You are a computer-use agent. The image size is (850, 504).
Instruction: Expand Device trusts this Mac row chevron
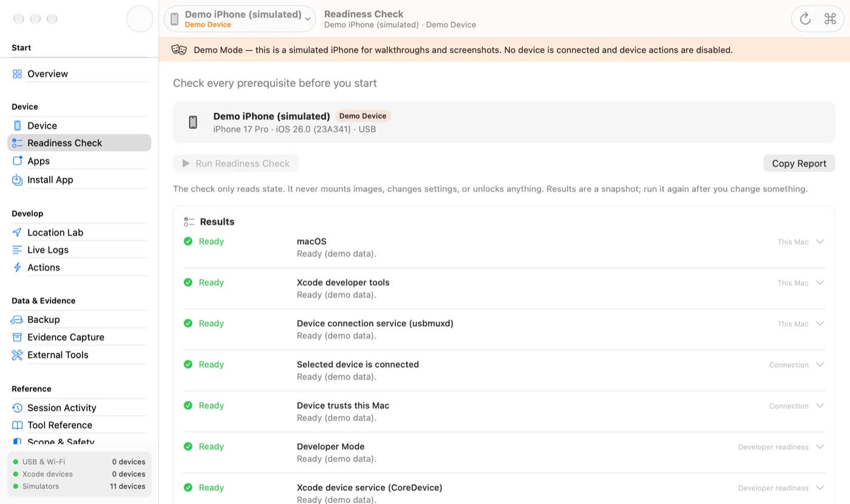[820, 406]
